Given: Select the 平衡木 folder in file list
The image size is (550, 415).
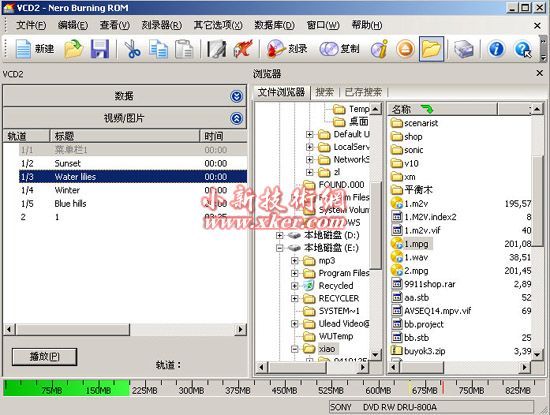Looking at the screenshot, I should (x=412, y=190).
